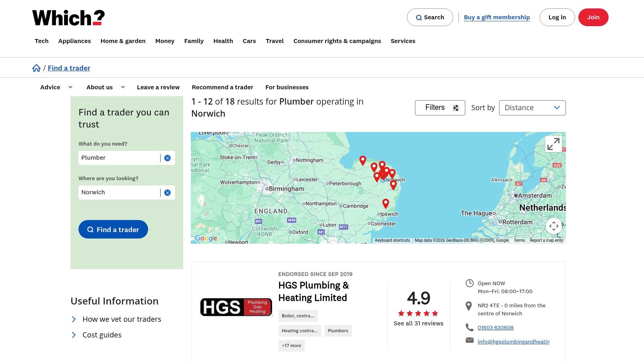Open the Sort by Distance dropdown
This screenshot has height=362, width=644.
(x=532, y=107)
